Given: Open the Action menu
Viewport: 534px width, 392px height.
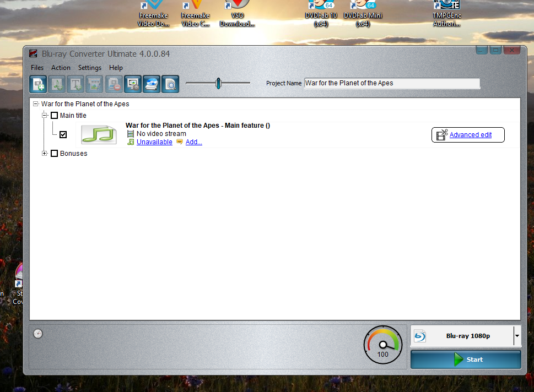Looking at the screenshot, I should [61, 68].
